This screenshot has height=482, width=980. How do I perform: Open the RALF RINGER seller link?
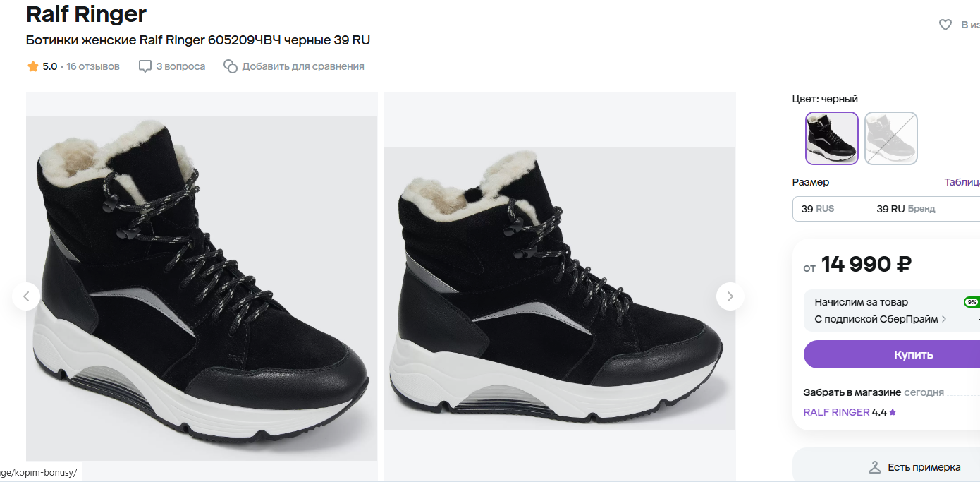pyautogui.click(x=836, y=412)
